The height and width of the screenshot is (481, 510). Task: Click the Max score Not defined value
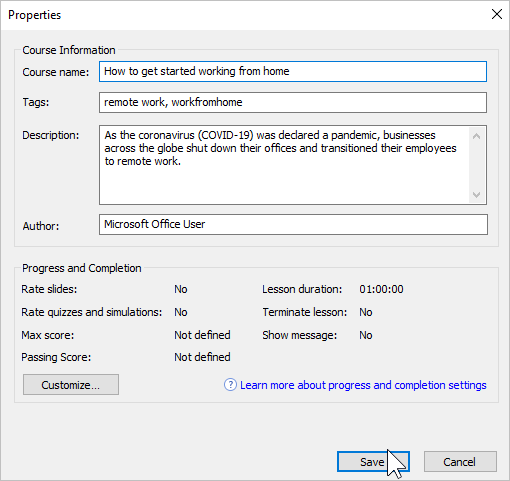click(202, 335)
